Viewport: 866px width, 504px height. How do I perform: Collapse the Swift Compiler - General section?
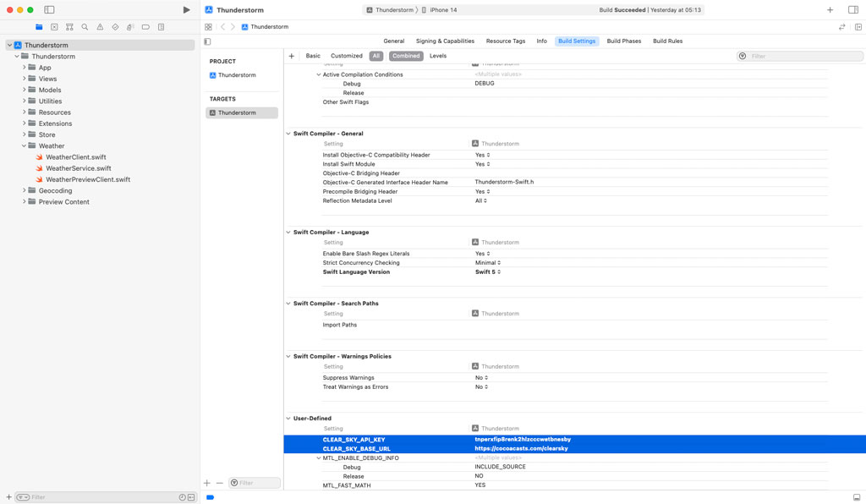point(288,133)
